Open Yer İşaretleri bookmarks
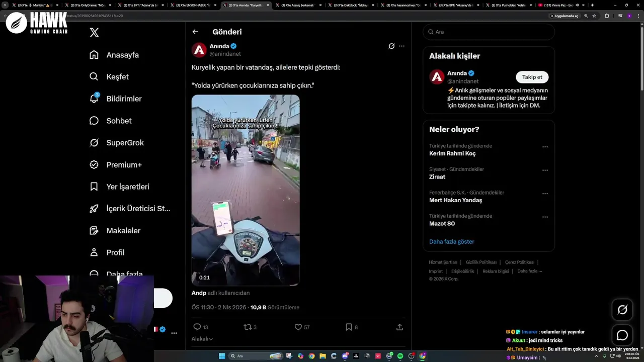 click(x=119, y=187)
